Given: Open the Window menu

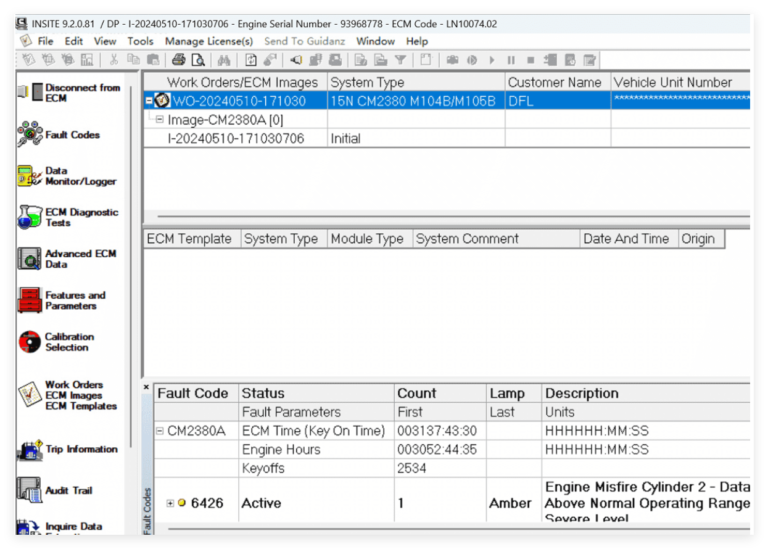Looking at the screenshot, I should pos(375,41).
